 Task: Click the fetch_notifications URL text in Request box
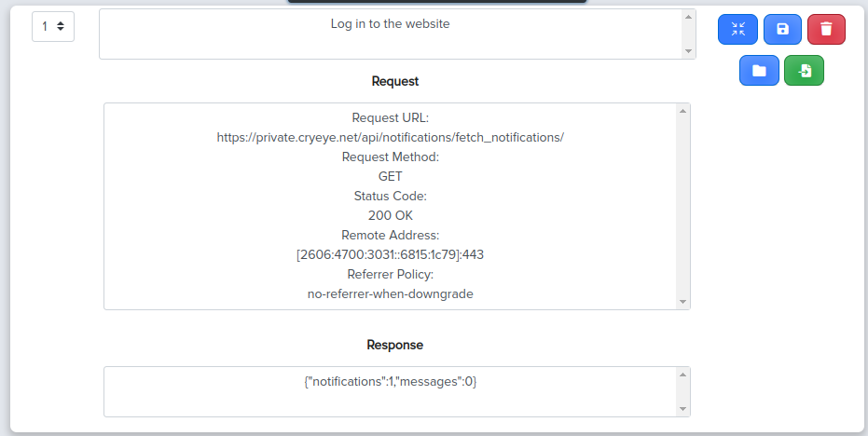point(391,137)
